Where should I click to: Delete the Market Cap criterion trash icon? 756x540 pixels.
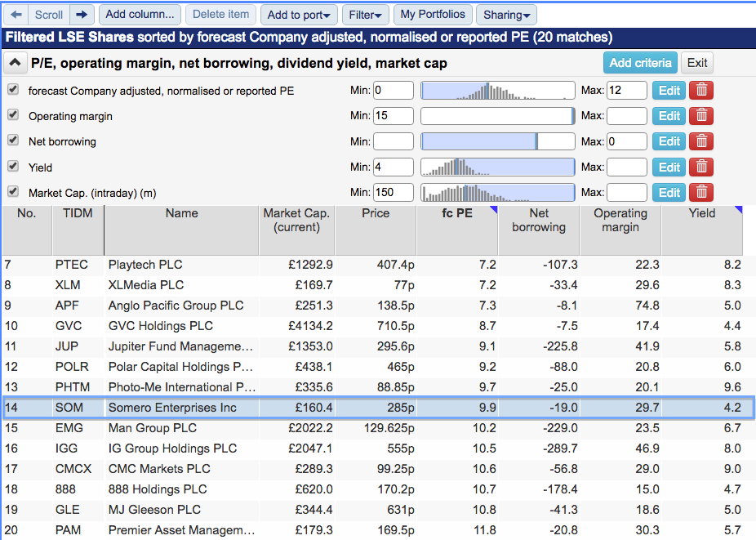pyautogui.click(x=701, y=193)
